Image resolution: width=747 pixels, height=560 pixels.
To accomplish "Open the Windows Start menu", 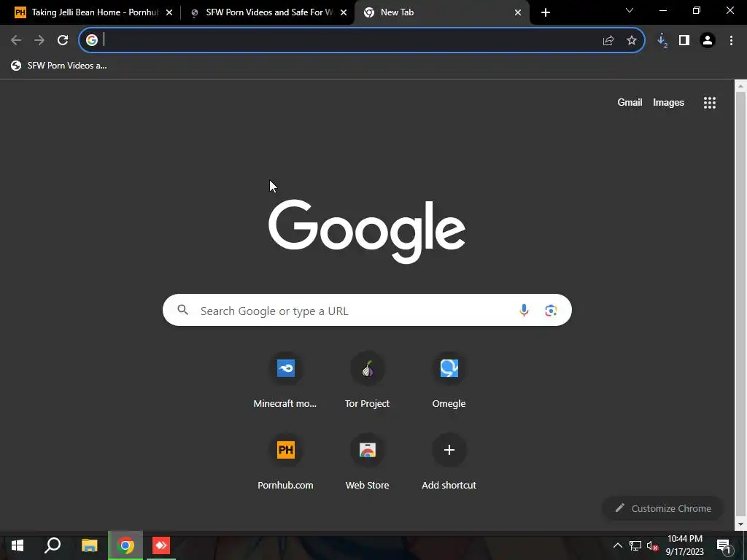I will coord(18,545).
